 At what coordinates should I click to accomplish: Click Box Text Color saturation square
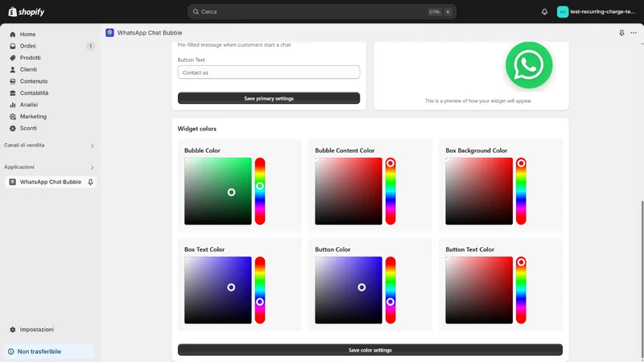tap(217, 290)
